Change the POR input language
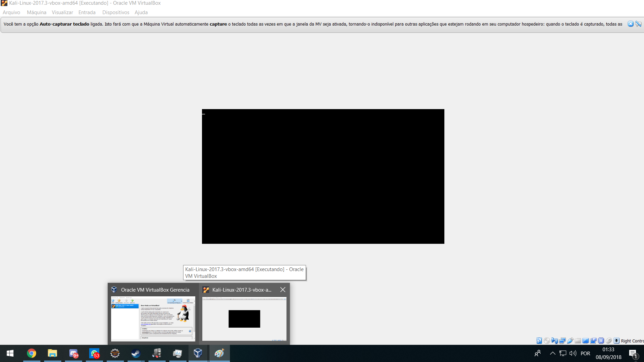 coord(585,353)
